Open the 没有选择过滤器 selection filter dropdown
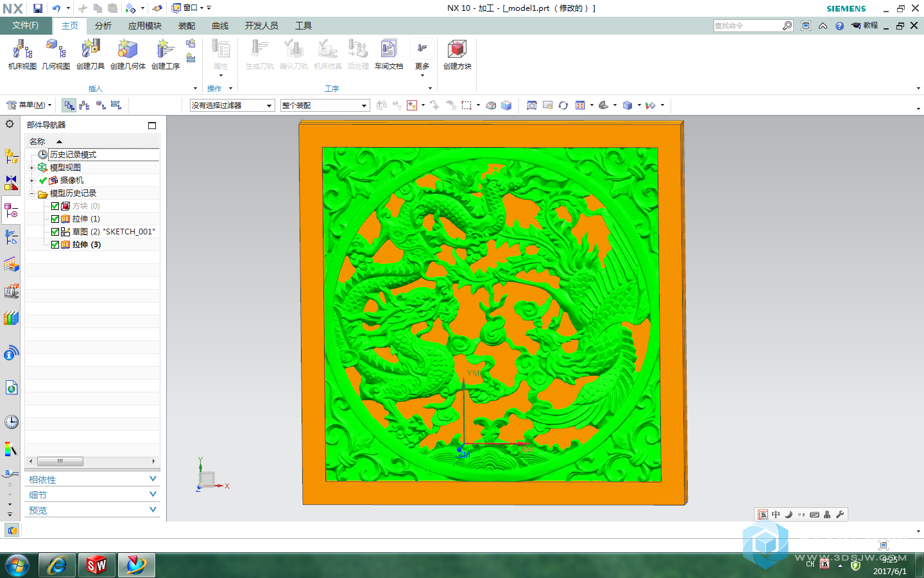The image size is (924, 578). pos(233,105)
